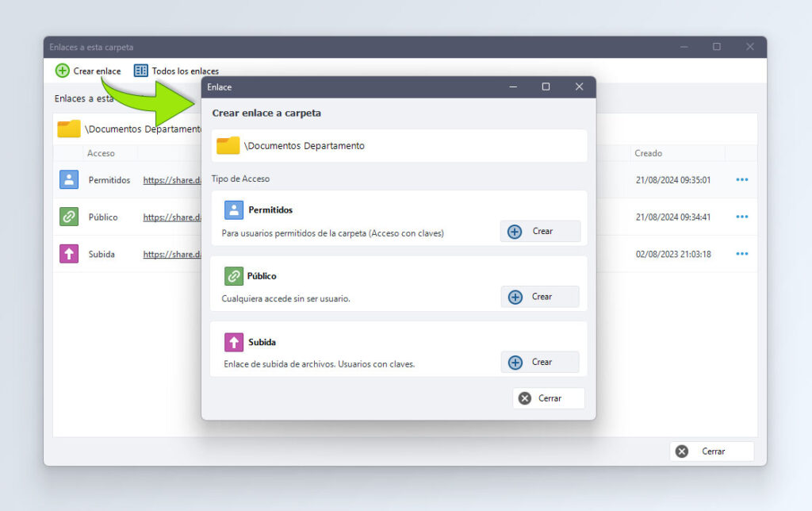Open the Público row share URL
This screenshot has width=812, height=511.
[171, 217]
